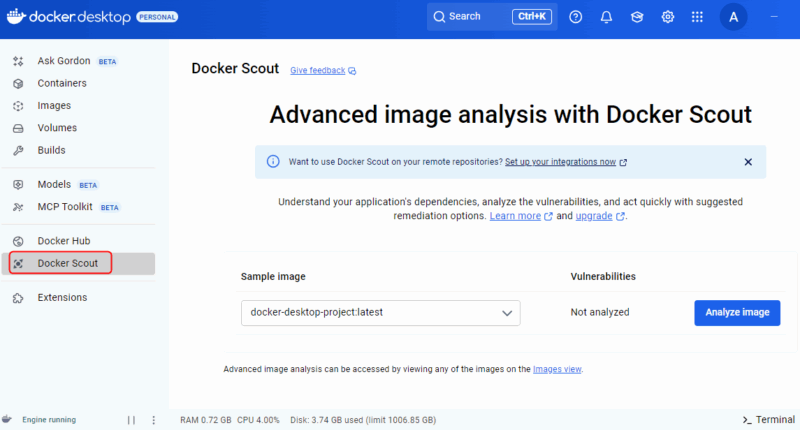
Task: Open the Sample image dropdown
Action: [381, 313]
